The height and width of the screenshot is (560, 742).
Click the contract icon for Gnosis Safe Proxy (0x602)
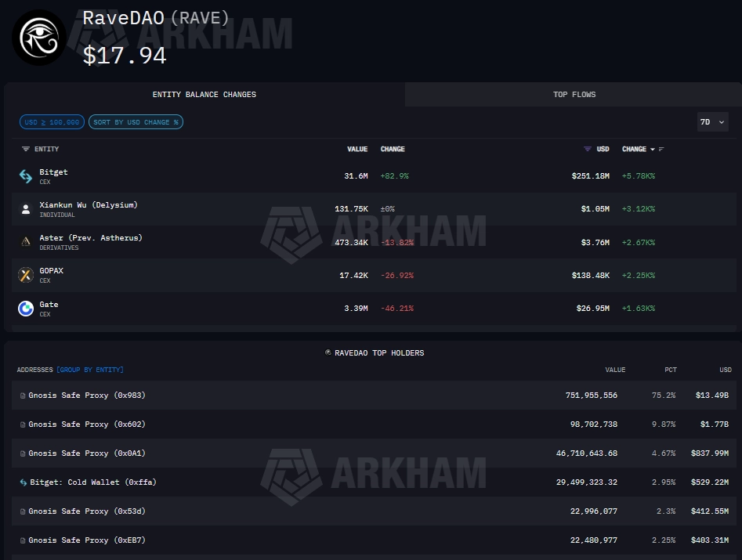tap(22, 425)
